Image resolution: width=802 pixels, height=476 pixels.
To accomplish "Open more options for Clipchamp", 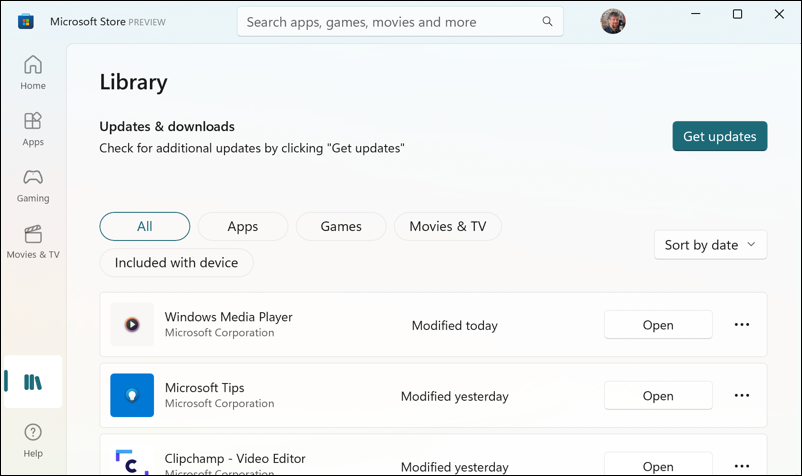I will [x=742, y=466].
